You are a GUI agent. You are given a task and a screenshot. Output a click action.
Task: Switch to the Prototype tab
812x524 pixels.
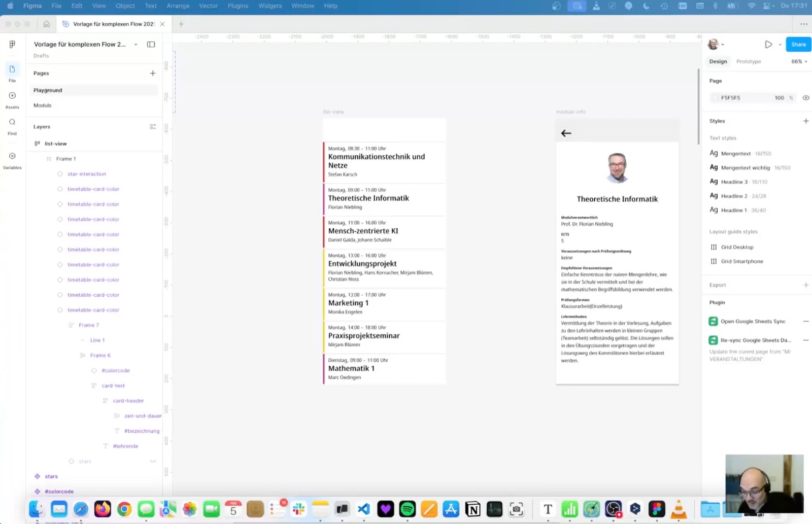click(749, 62)
